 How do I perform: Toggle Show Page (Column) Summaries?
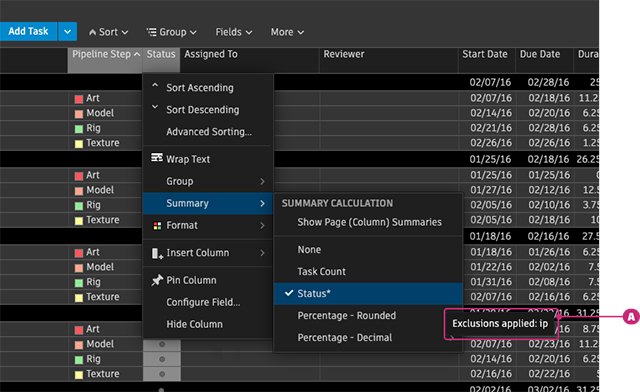pyautogui.click(x=368, y=222)
